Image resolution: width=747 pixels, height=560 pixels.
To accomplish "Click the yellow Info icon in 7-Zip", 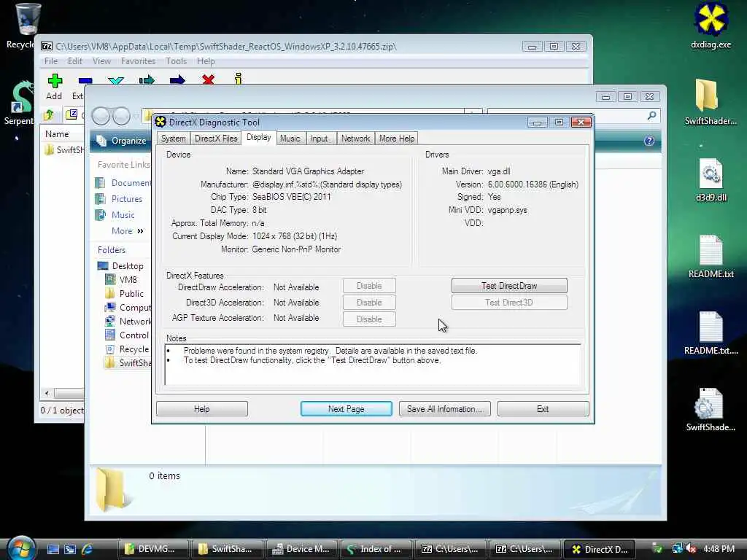I will [x=239, y=79].
